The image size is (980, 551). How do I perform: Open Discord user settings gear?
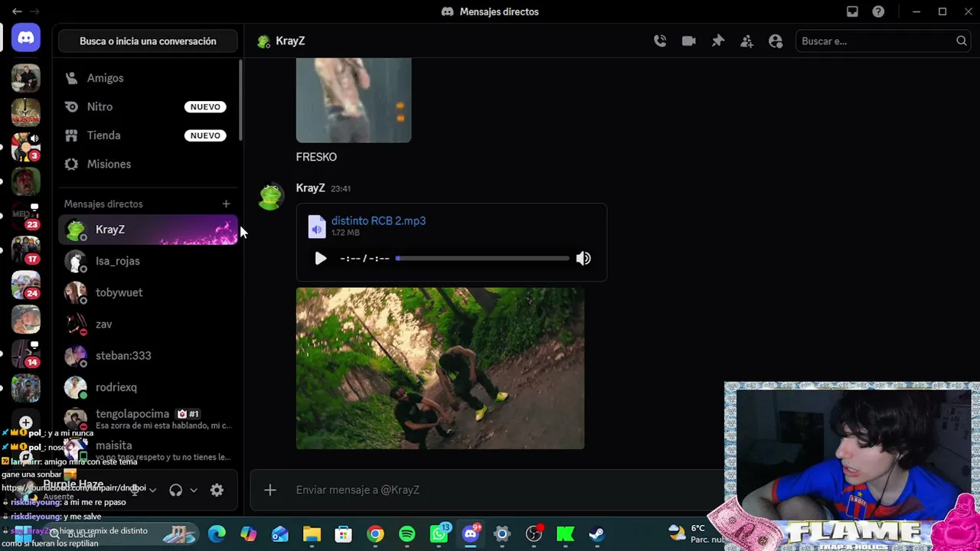click(x=217, y=490)
